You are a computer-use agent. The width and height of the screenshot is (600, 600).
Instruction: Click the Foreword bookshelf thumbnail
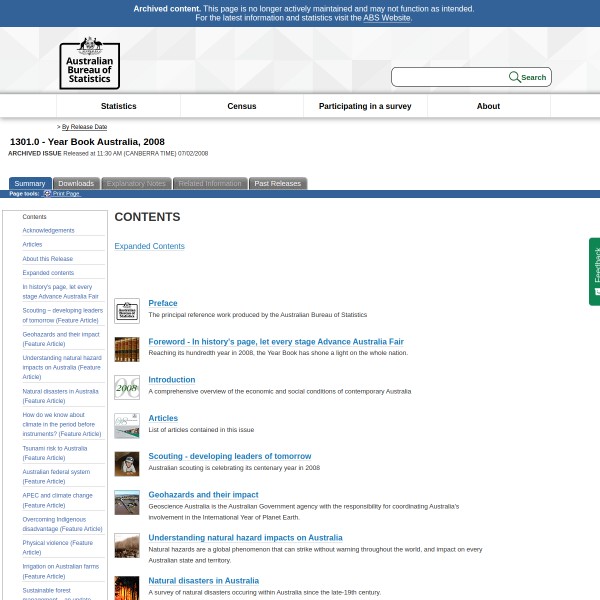[x=127, y=349]
